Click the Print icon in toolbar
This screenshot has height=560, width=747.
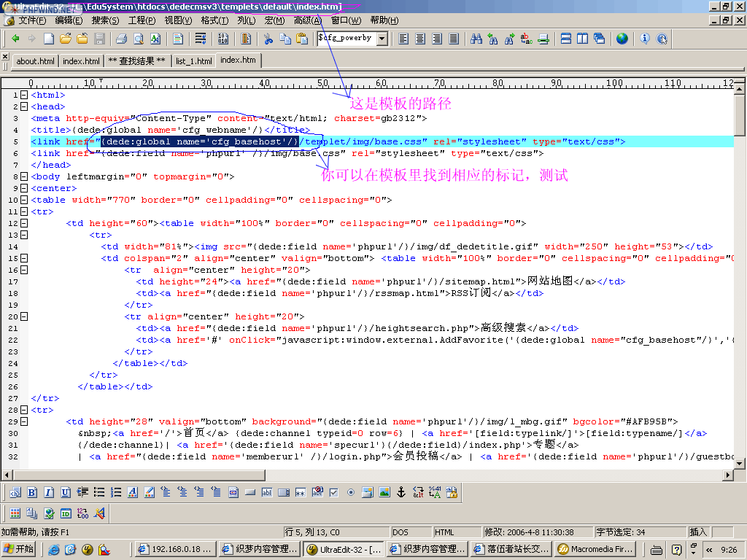pos(121,39)
